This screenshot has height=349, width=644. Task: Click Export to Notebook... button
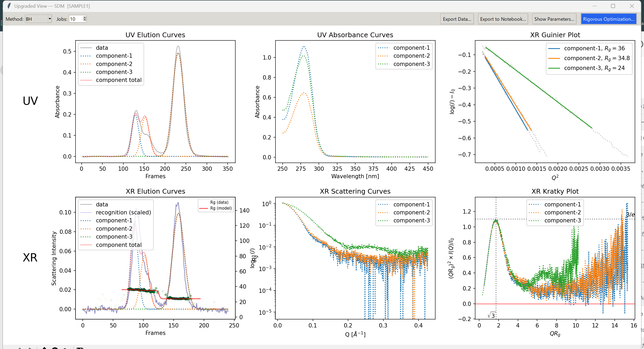coord(503,19)
